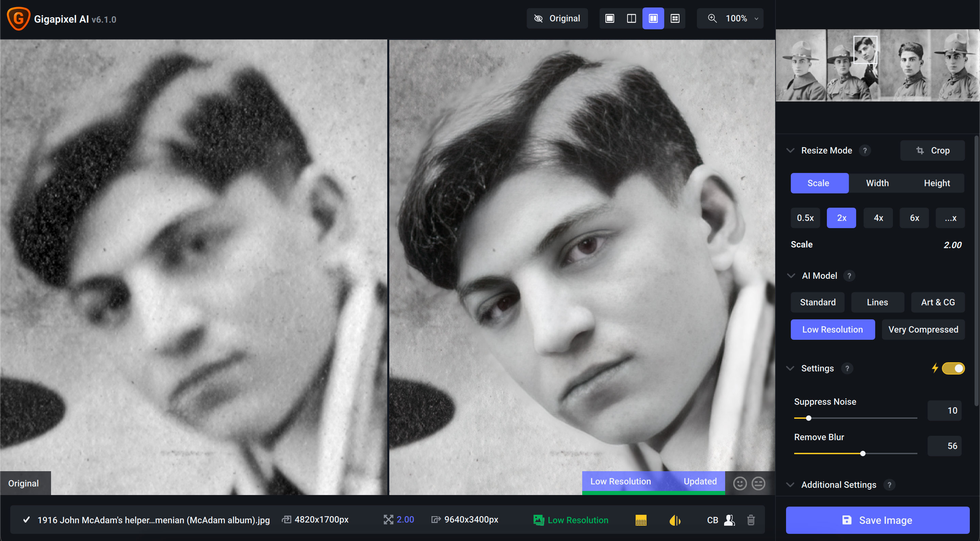Uncheck the file's selection checkmark

tap(26, 520)
